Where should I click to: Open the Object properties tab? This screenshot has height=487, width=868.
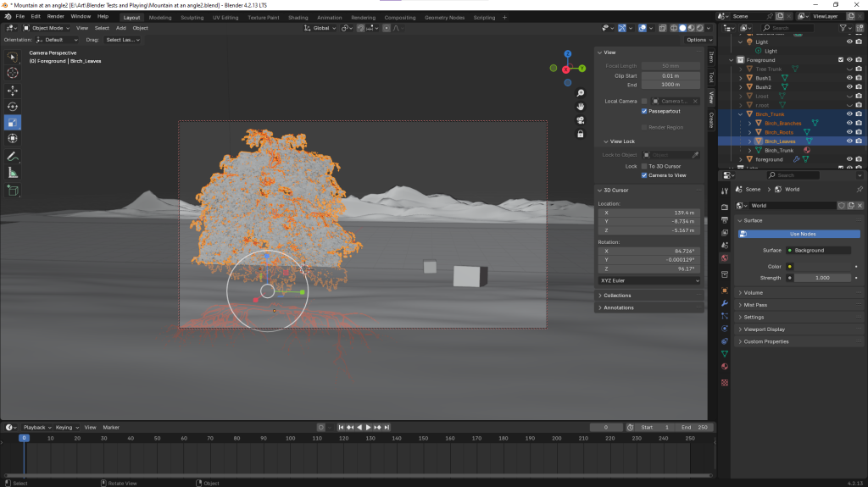pos(725,291)
